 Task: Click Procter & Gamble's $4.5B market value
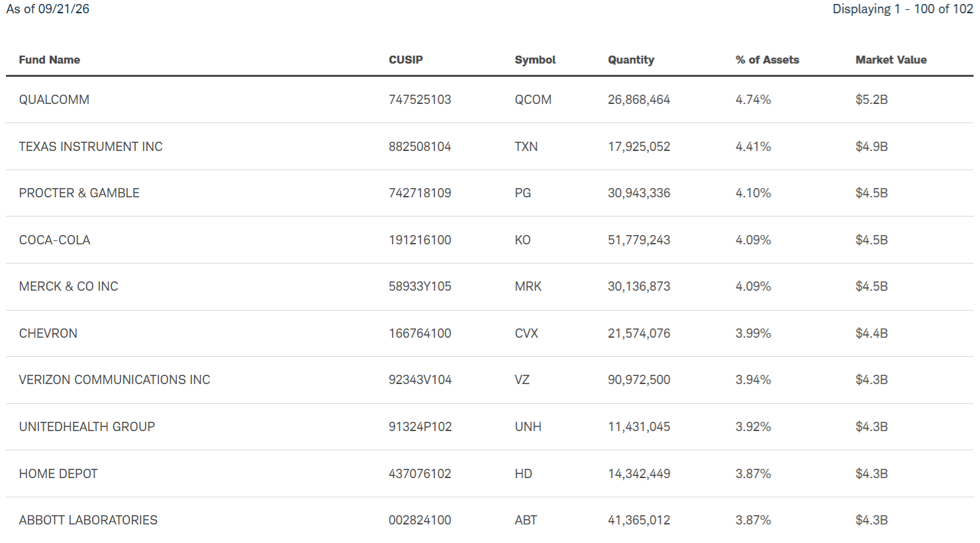pyautogui.click(x=871, y=193)
